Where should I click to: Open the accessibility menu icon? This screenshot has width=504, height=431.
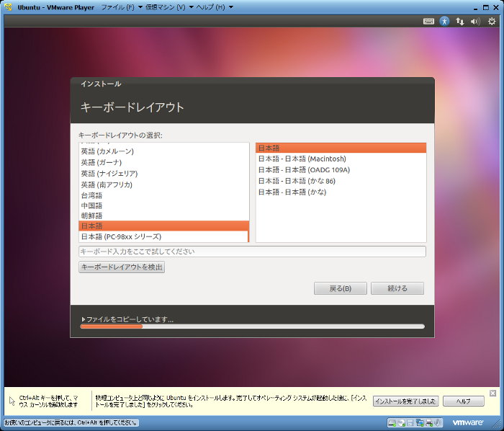pyautogui.click(x=444, y=21)
